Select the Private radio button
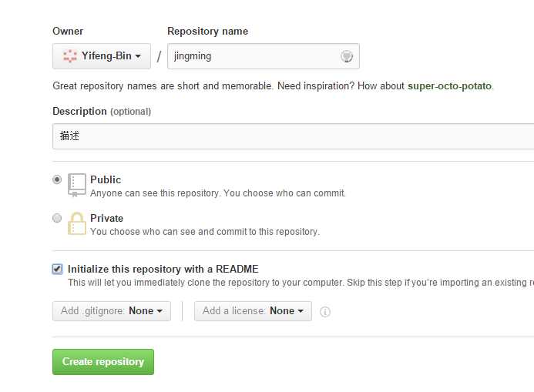 57,218
